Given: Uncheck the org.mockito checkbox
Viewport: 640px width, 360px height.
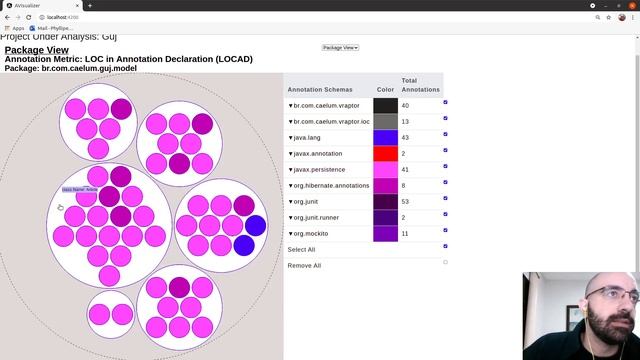Looking at the screenshot, I should pos(445,230).
